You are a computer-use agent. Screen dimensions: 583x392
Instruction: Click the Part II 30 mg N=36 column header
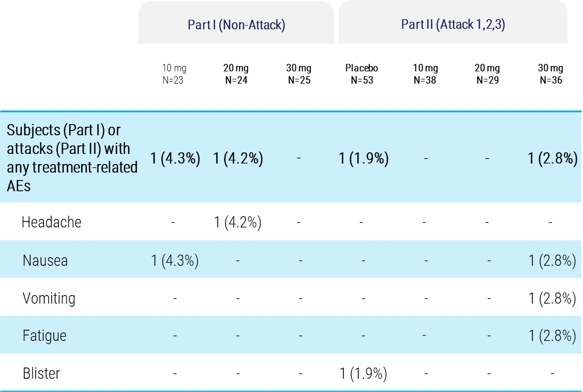[551, 74]
